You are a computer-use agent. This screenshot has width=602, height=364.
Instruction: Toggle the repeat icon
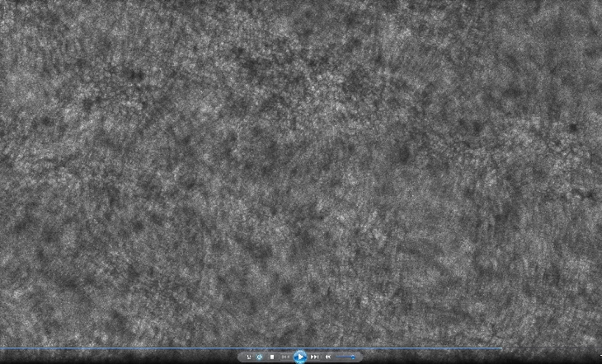(x=259, y=357)
